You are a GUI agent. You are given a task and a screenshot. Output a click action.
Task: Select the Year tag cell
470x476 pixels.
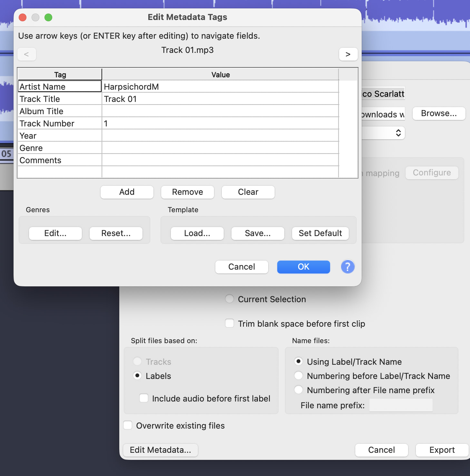pyautogui.click(x=60, y=135)
